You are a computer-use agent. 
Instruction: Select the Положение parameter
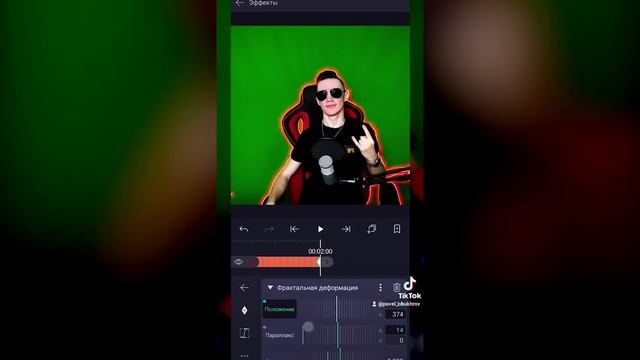[280, 309]
